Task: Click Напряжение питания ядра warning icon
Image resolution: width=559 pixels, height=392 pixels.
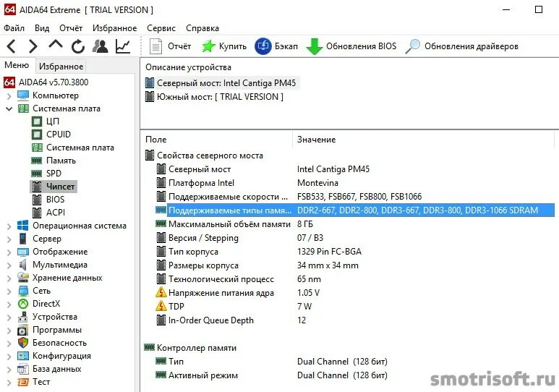Action: pos(161,292)
